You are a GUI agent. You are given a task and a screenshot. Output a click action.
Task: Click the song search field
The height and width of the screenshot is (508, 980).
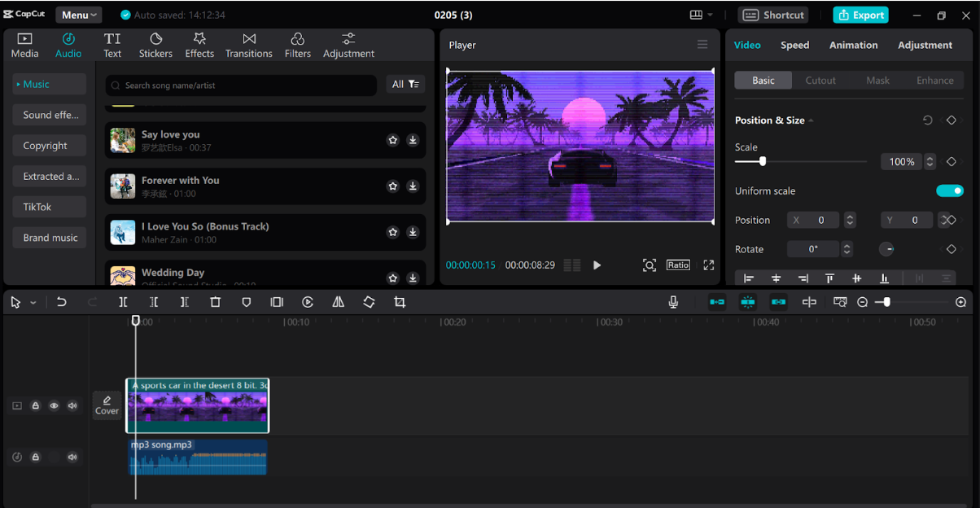click(x=241, y=85)
